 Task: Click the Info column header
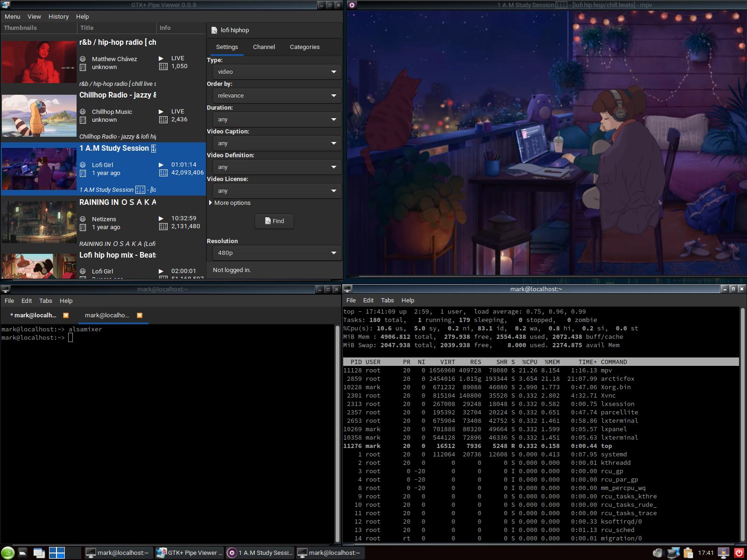pyautogui.click(x=181, y=28)
